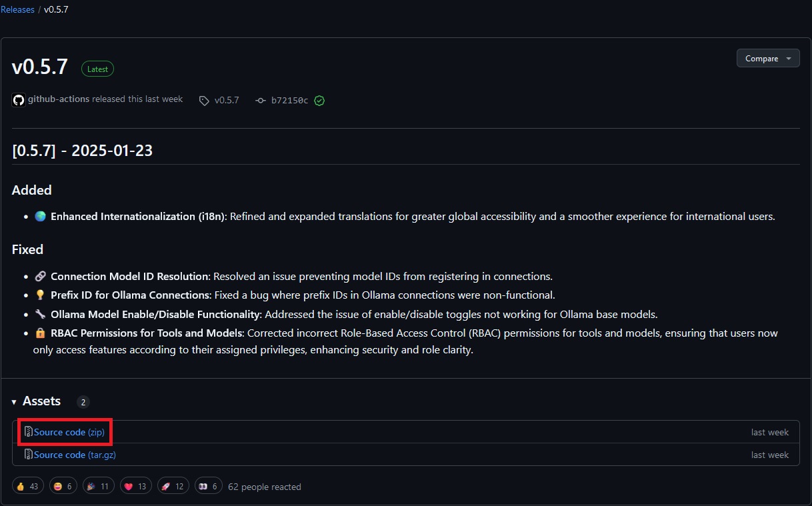Click the Added heading
Image resolution: width=812 pixels, height=506 pixels.
pos(31,190)
